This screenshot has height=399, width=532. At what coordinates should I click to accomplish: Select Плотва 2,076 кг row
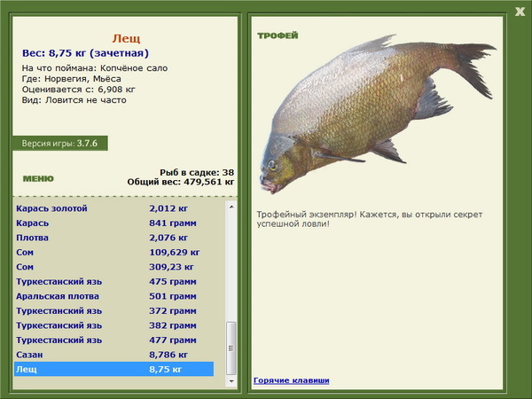pos(114,238)
